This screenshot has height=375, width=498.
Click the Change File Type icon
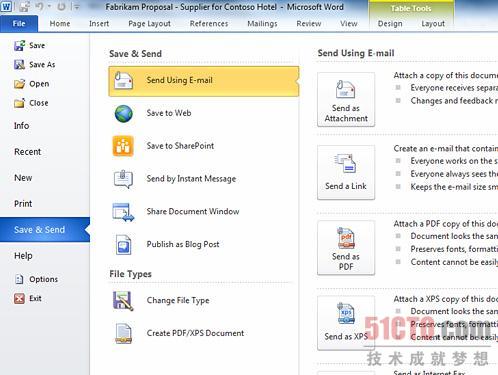click(x=123, y=301)
